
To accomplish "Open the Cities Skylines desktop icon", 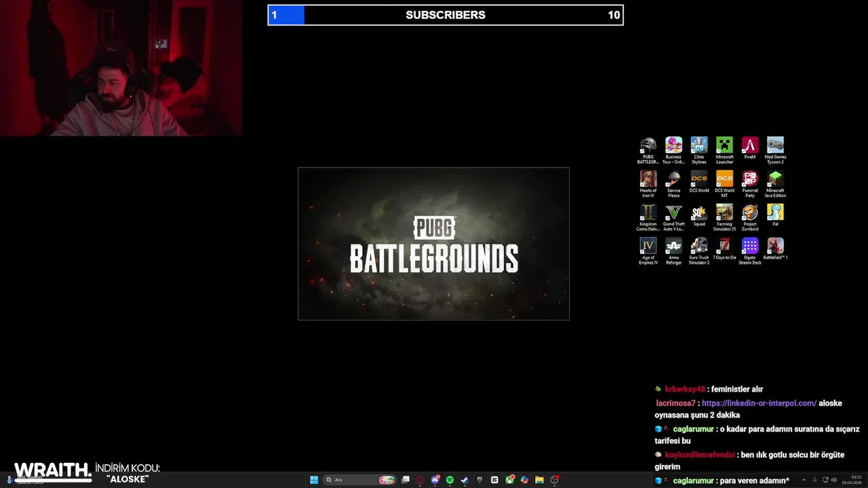I will [x=699, y=150].
